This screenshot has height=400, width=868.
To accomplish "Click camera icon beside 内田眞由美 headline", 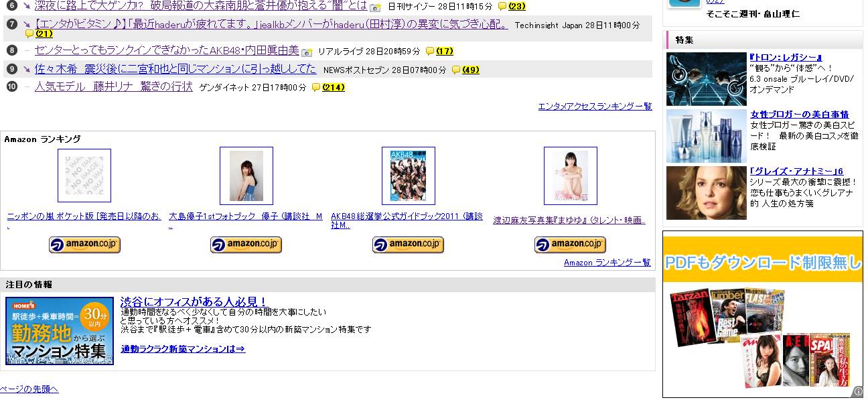I will [x=307, y=52].
